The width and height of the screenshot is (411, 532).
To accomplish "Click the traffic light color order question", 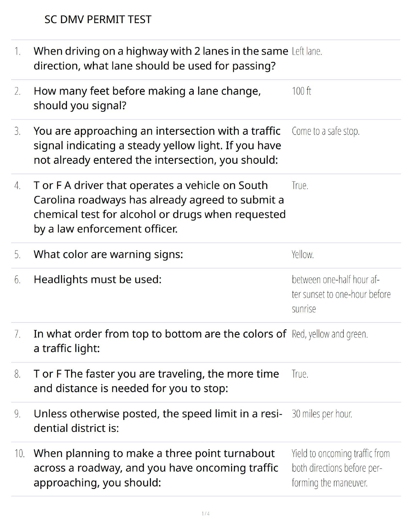I will [160, 341].
